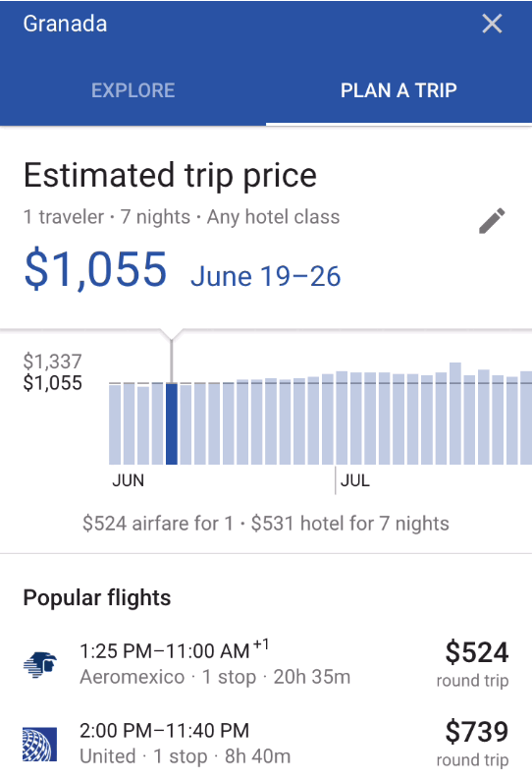
Task: Click the JUN month label on chart
Action: (129, 480)
